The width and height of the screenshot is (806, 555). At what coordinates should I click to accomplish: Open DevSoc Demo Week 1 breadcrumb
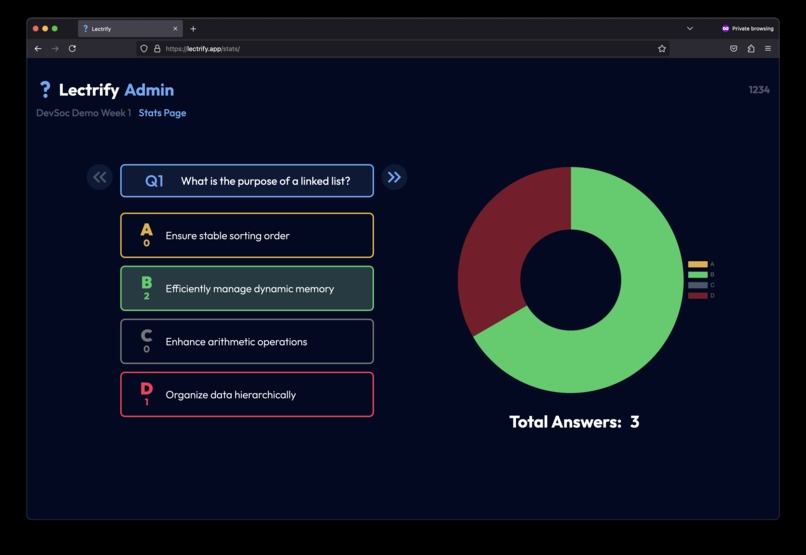click(x=83, y=113)
